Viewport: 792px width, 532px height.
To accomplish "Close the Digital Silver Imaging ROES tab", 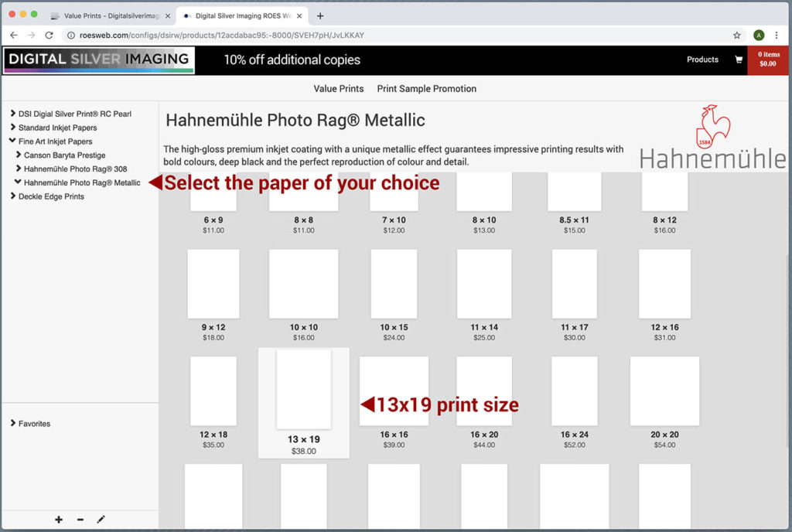I will tap(299, 15).
